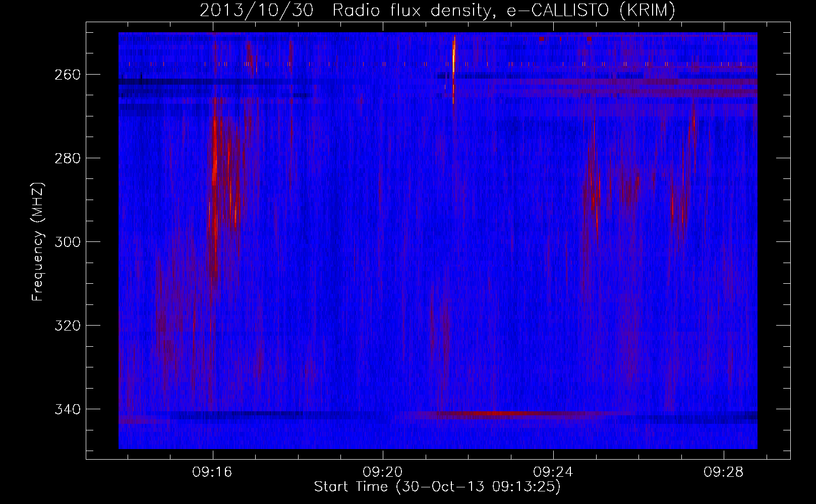
Task: Click the 09:24 time tick label
Action: point(553,472)
